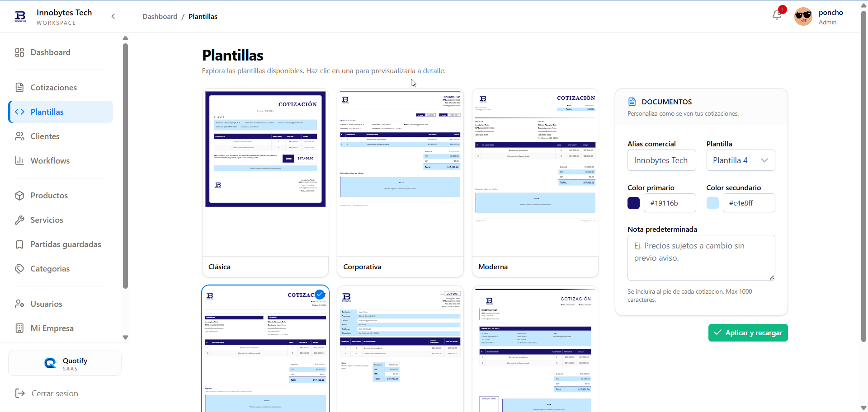The width and height of the screenshot is (868, 412).
Task: Collapse the sidebar with the chevron
Action: 113,17
